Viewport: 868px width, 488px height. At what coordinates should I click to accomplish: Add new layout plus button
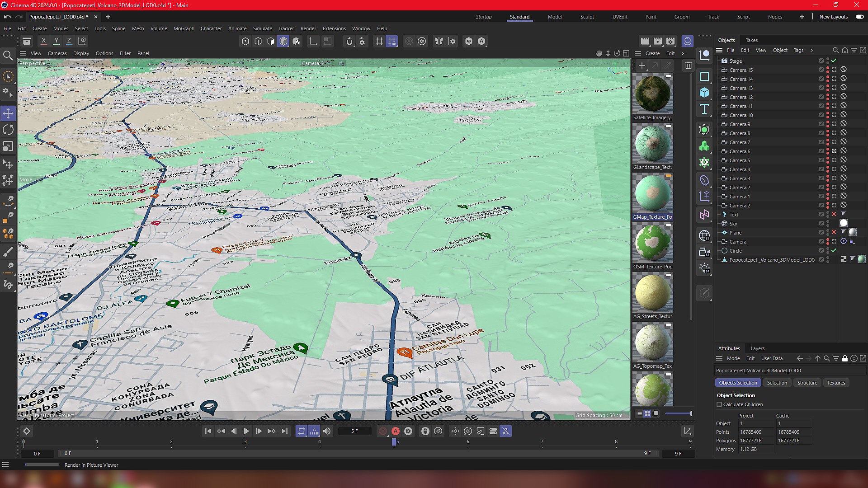point(802,17)
